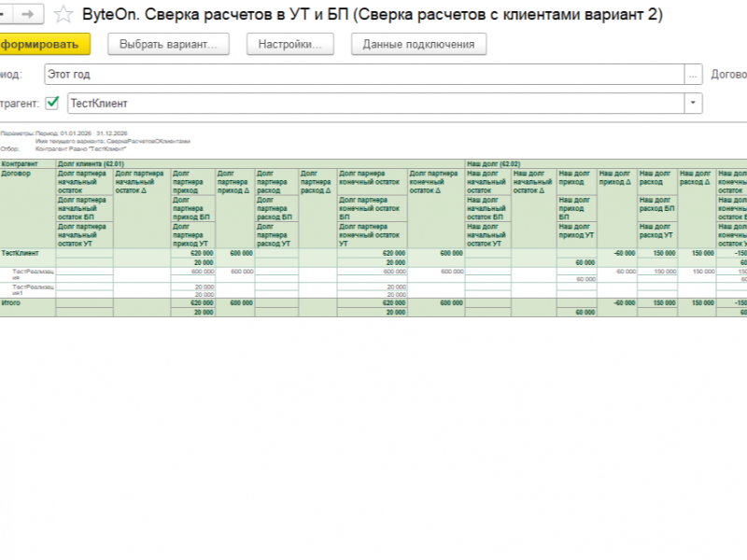Select the Долг клиента (62.01) header cell

point(261,164)
